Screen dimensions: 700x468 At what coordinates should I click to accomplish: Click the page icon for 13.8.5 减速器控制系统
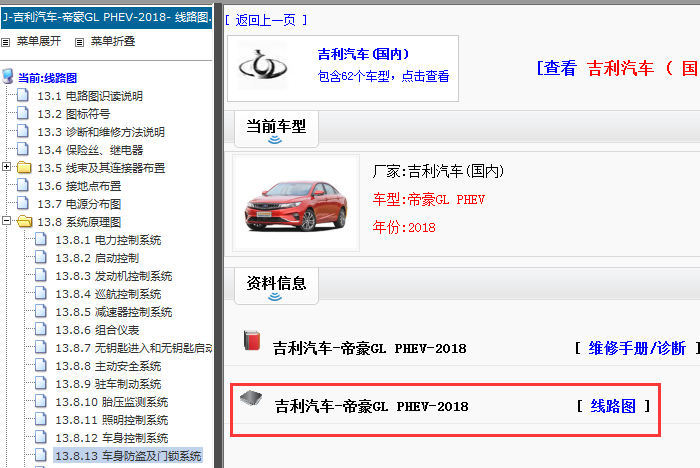coord(41,311)
